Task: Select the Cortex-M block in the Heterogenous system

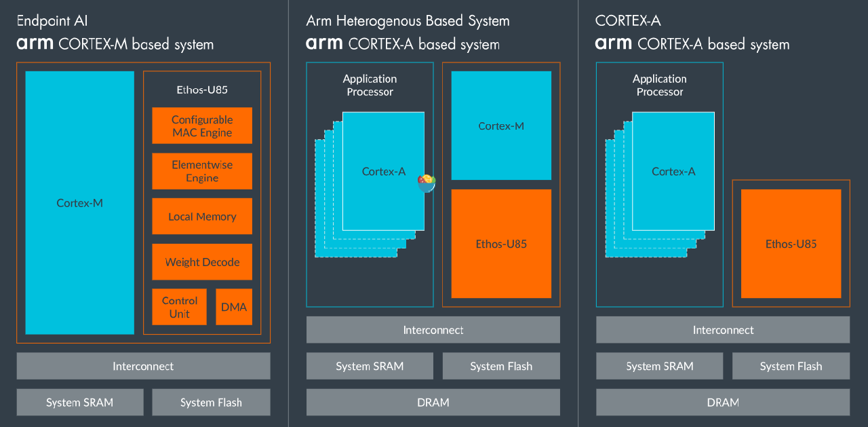Action: [x=501, y=126]
